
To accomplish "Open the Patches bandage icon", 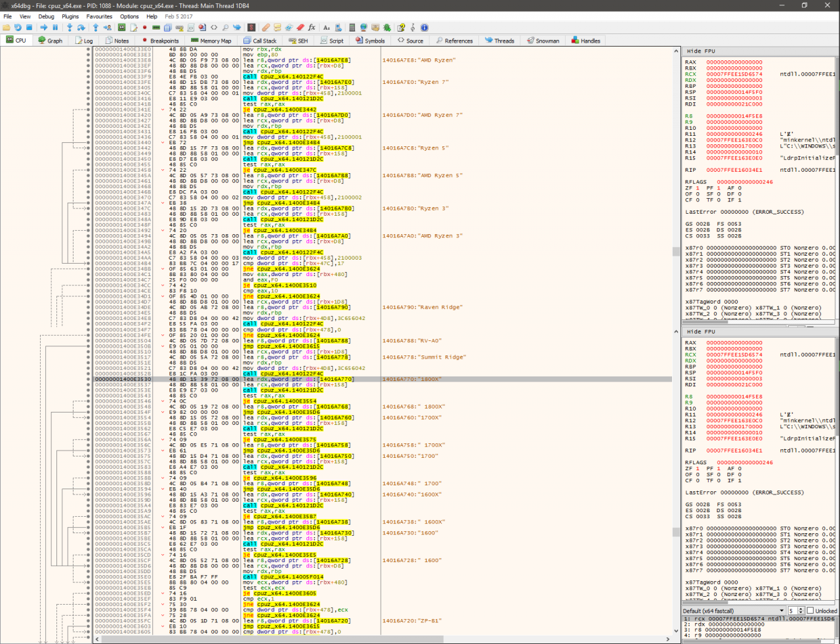I will click(x=266, y=28).
